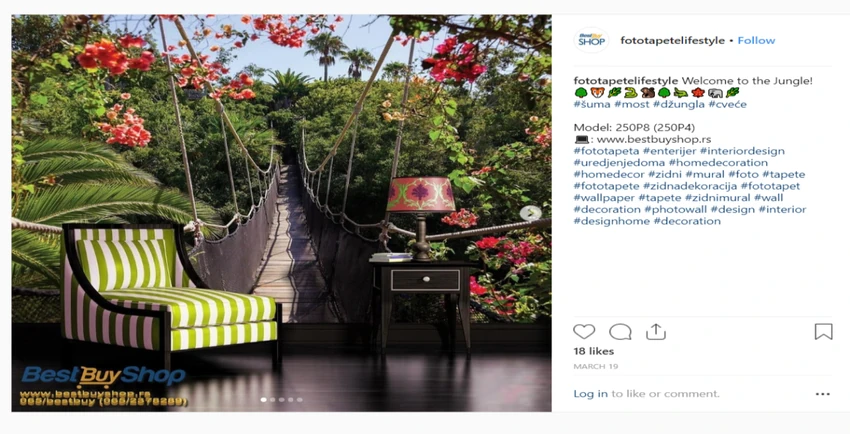850x434 pixels.
Task: Open the #džungla hashtag
Action: click(x=679, y=104)
